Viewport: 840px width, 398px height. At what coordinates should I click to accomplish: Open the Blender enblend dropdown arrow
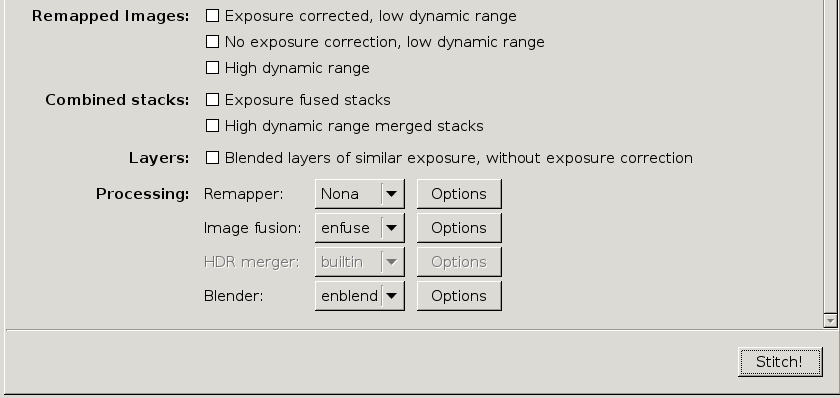(392, 296)
